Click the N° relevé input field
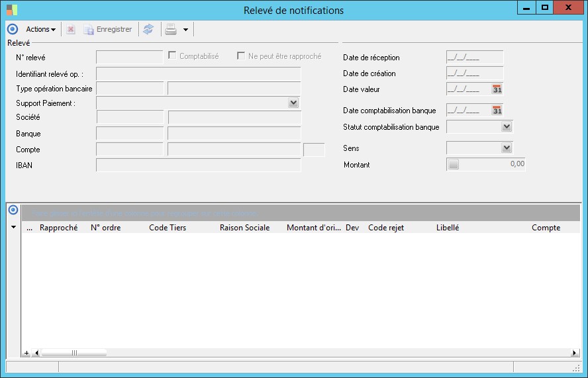Image resolution: width=588 pixels, height=378 pixels. (x=129, y=57)
